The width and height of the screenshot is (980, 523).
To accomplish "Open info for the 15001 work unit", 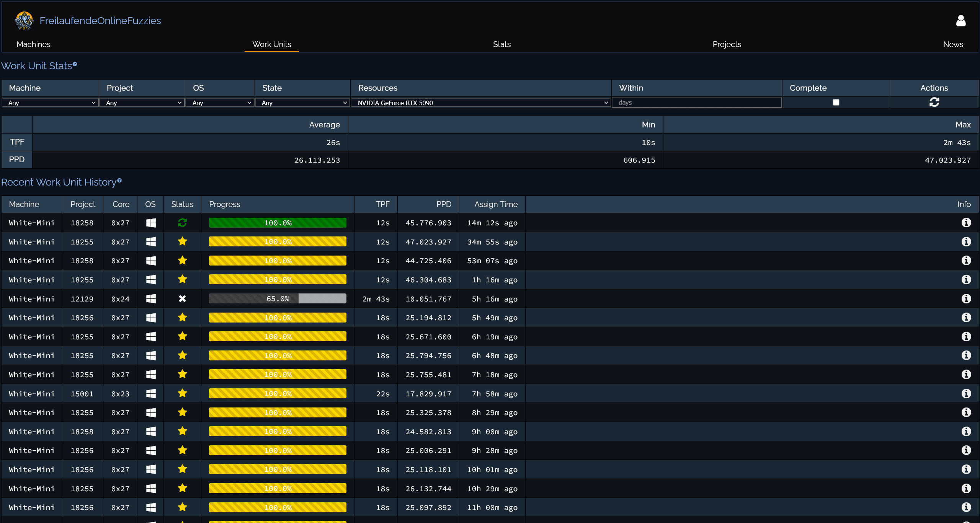I will pyautogui.click(x=966, y=393).
